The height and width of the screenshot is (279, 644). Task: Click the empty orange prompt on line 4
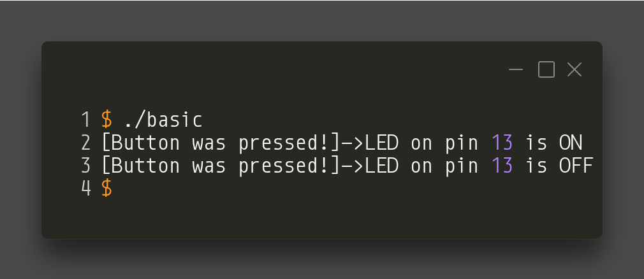click(107, 188)
